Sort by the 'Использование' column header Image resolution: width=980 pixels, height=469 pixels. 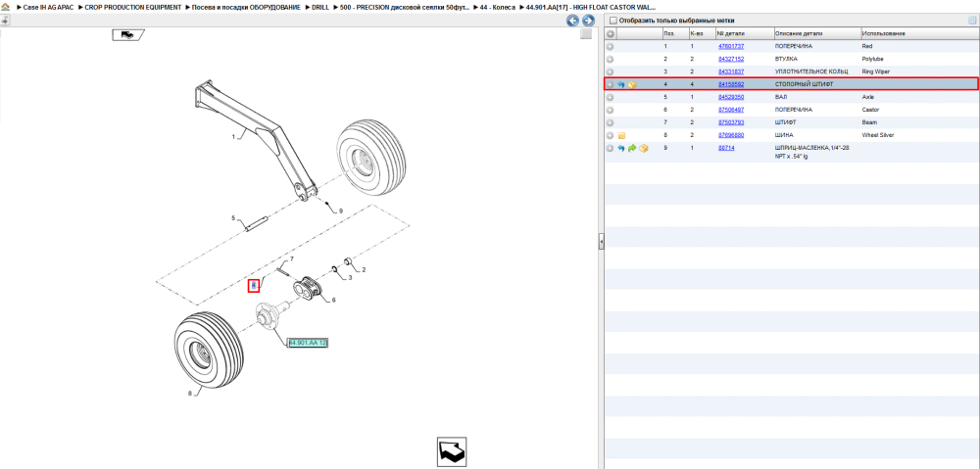(919, 33)
